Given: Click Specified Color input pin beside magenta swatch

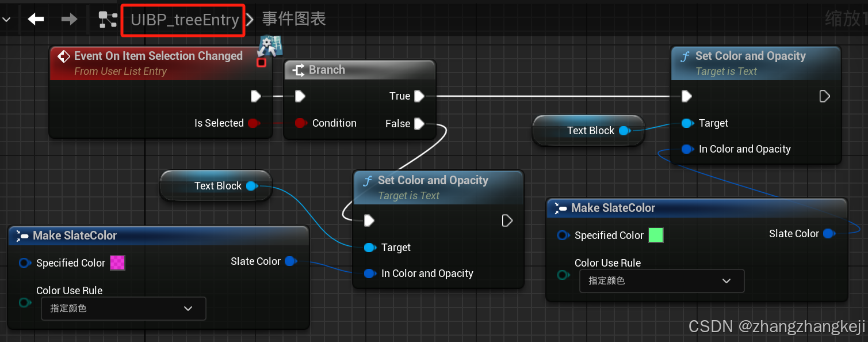Looking at the screenshot, I should 24,263.
